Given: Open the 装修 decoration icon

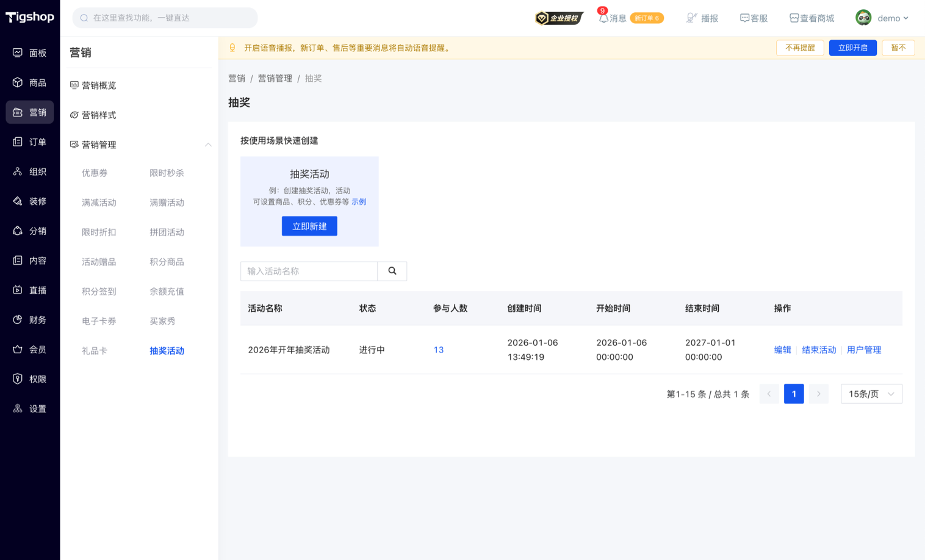Looking at the screenshot, I should coord(18,201).
